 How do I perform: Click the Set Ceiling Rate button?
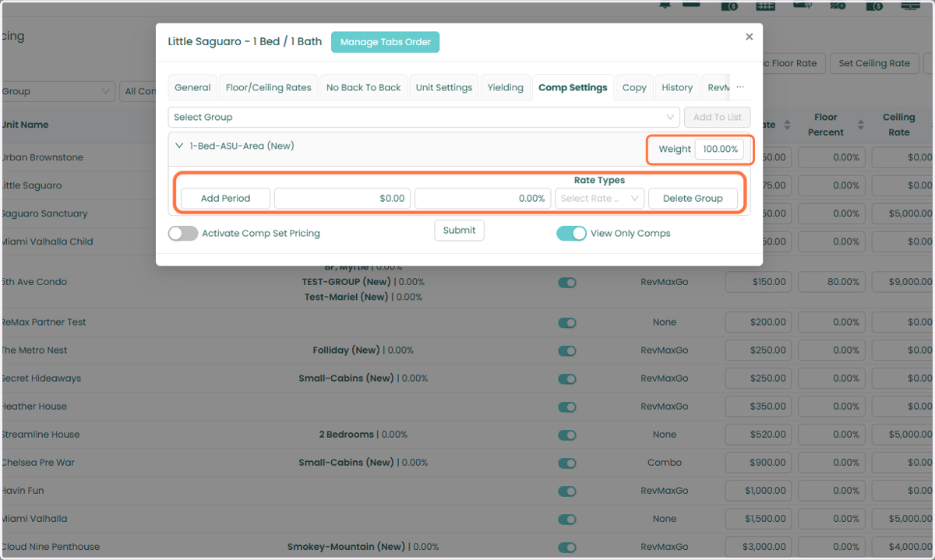(x=874, y=63)
